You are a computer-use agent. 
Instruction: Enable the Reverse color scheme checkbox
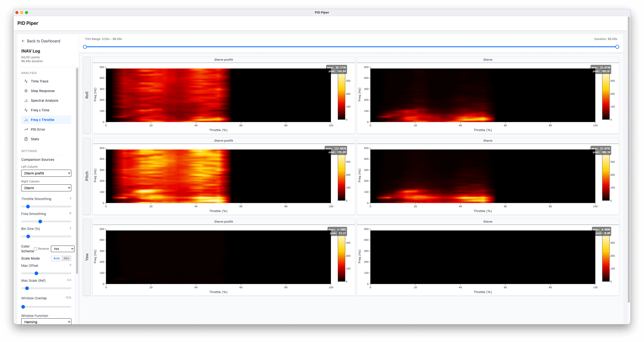coord(36,249)
